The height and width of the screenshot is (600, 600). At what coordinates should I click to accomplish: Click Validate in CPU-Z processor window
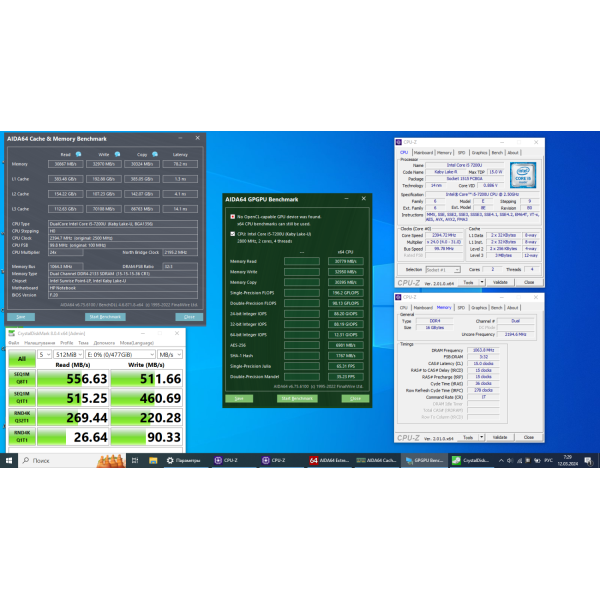coord(500,282)
